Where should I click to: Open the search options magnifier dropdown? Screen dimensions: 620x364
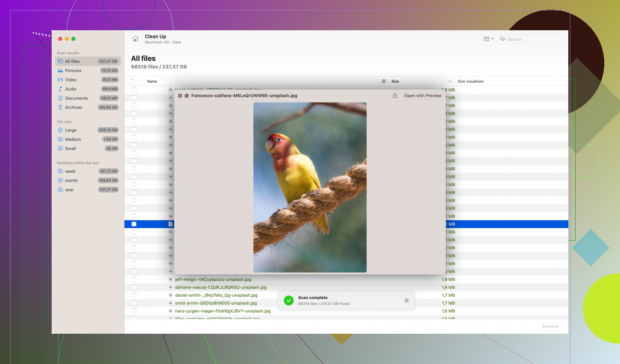pyautogui.click(x=503, y=39)
